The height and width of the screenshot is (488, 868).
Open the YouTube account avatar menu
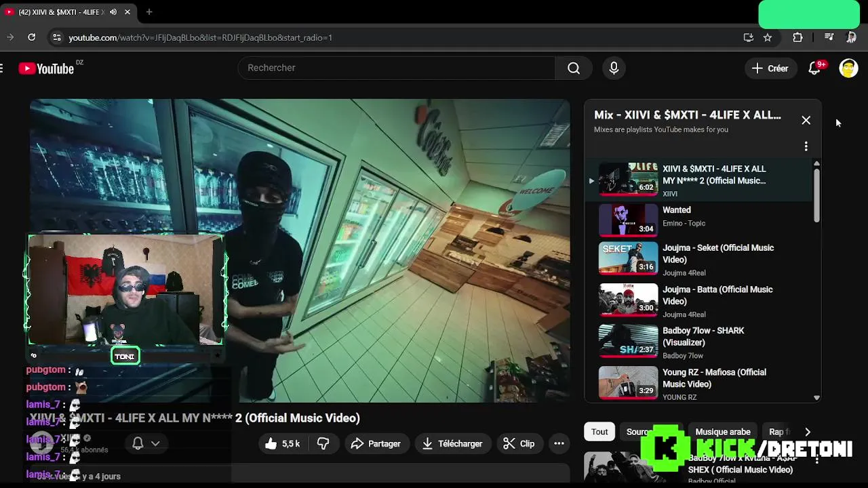coord(848,68)
